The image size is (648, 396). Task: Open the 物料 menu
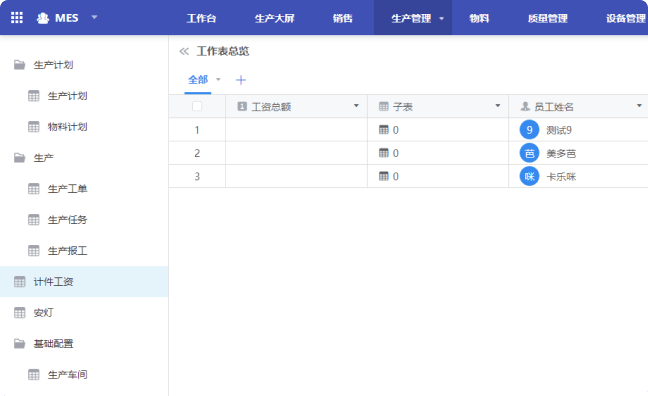coord(479,18)
